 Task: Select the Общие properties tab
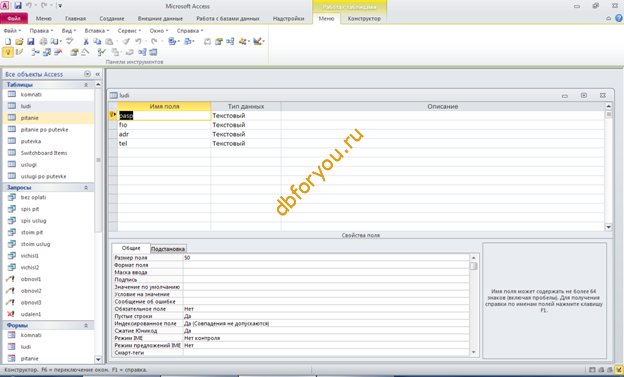131,248
